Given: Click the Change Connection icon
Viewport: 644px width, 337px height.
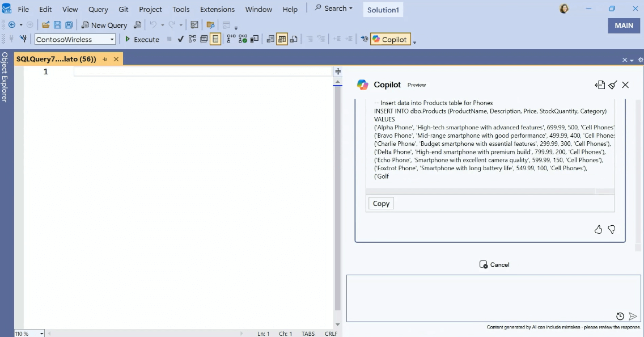Looking at the screenshot, I should [23, 39].
